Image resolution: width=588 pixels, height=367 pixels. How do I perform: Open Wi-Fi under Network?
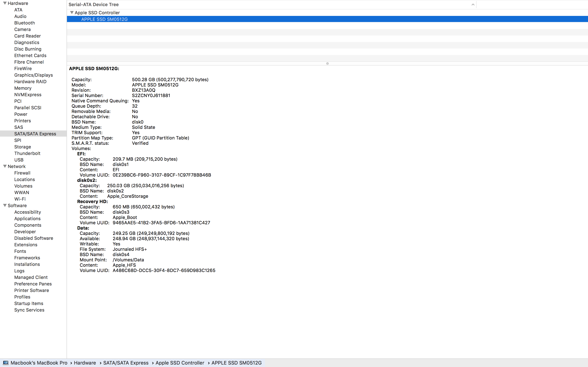20,199
